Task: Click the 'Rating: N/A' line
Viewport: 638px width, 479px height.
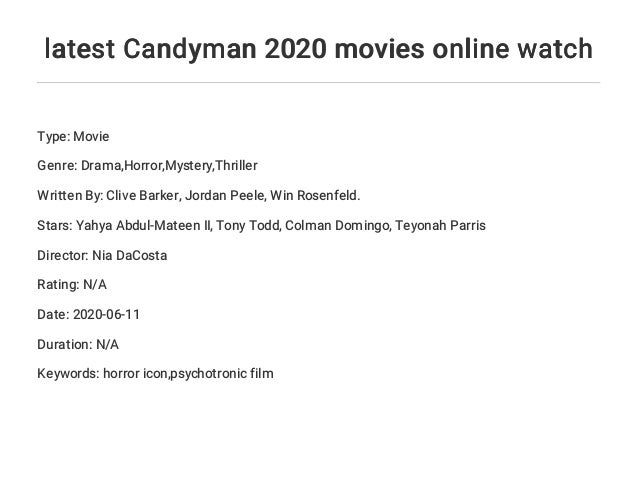Action: pos(72,284)
